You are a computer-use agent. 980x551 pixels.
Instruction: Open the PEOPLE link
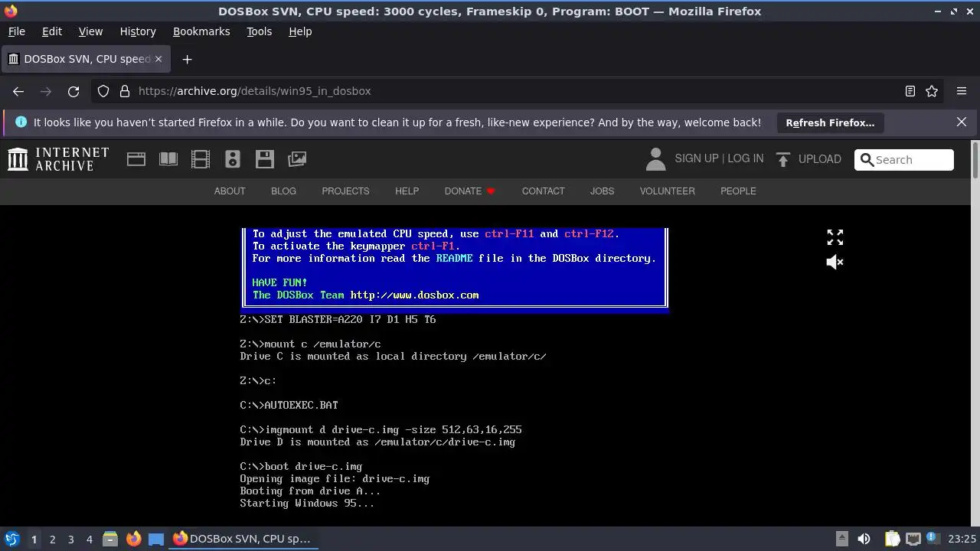pos(738,191)
